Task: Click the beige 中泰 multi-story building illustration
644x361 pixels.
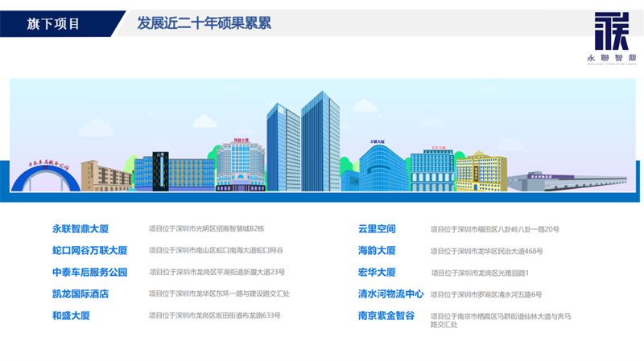Action: 106,176
